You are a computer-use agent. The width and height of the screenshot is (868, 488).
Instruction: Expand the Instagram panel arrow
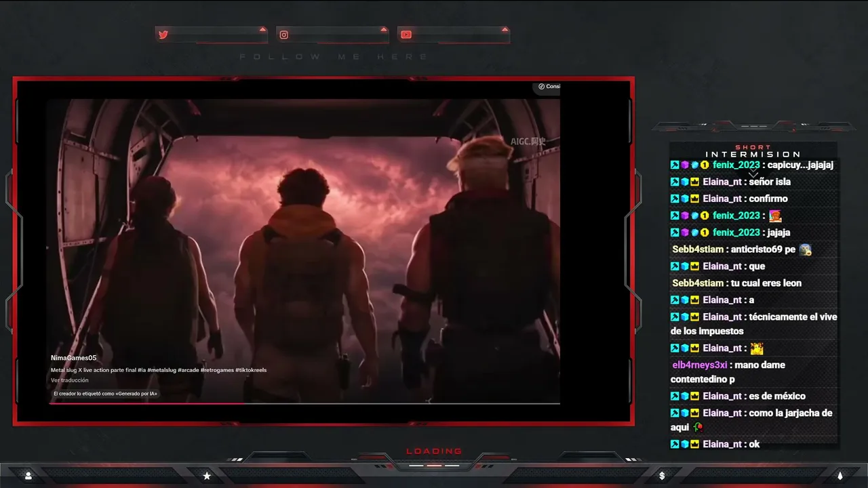coord(384,29)
